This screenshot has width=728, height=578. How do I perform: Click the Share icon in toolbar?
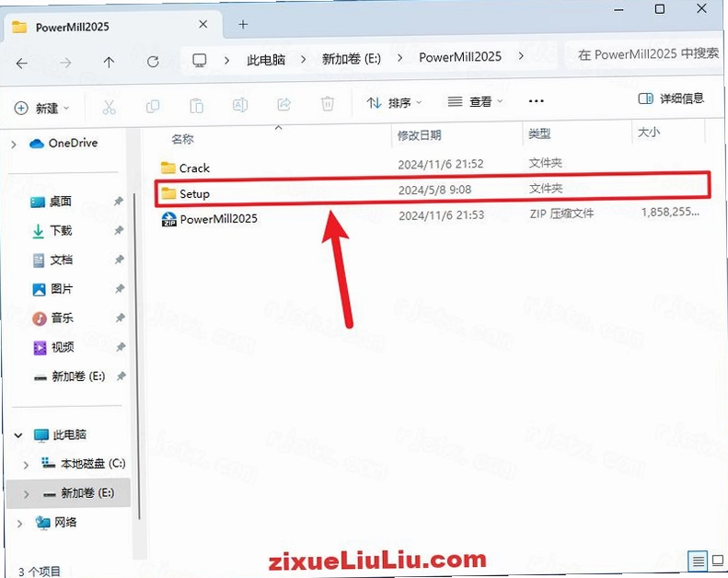tap(283, 104)
